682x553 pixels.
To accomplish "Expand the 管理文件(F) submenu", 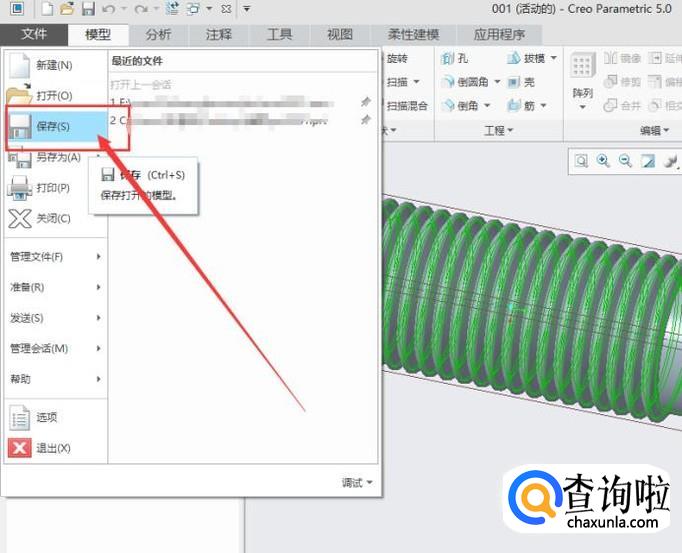I will [55, 257].
